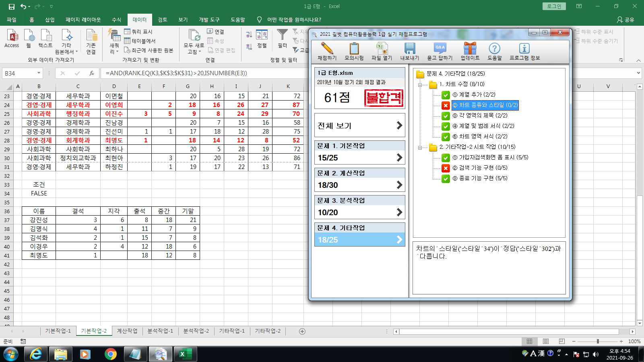
Task: Open 문제 2. 계산작업 score details
Action: (x=359, y=185)
